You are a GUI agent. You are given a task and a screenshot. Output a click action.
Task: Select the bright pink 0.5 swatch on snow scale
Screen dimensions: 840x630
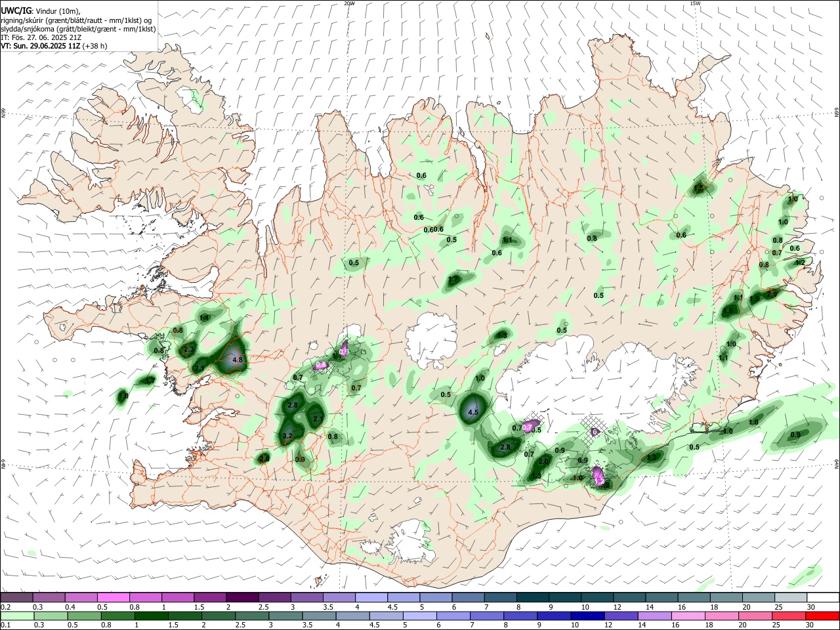(114, 597)
